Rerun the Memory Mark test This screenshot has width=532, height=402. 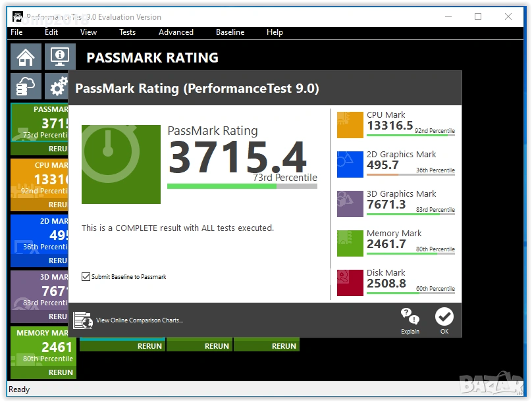click(61, 372)
